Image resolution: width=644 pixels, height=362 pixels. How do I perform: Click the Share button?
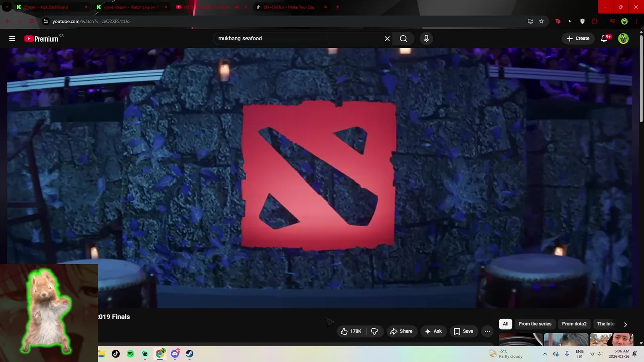coord(401,331)
